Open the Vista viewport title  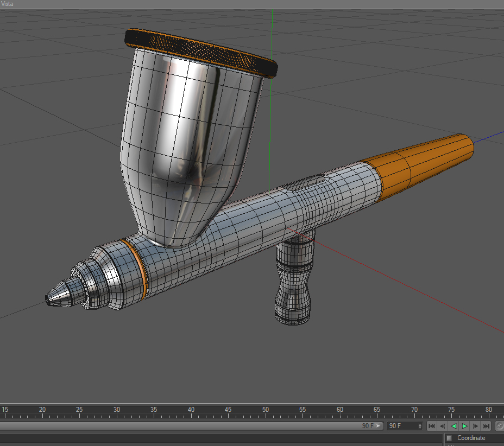point(7,4)
